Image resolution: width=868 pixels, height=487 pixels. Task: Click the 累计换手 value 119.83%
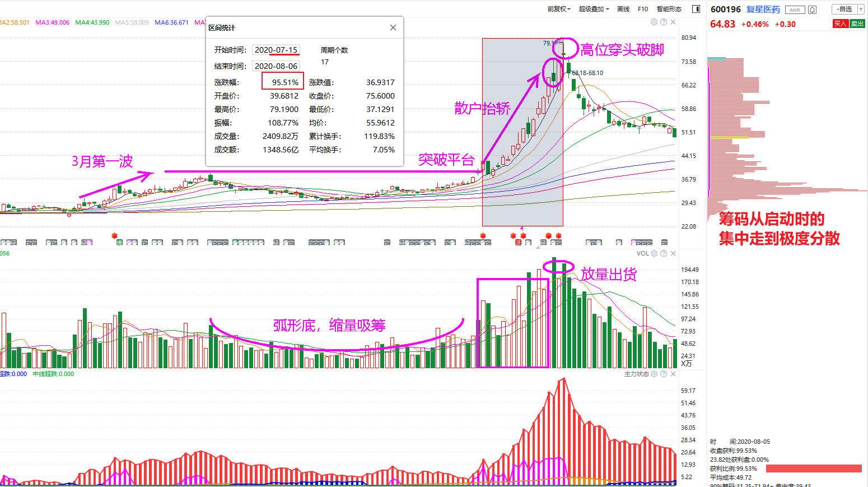click(x=379, y=136)
